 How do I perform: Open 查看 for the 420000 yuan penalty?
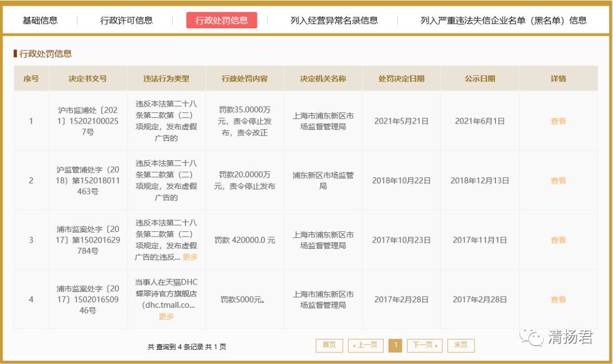(x=558, y=240)
